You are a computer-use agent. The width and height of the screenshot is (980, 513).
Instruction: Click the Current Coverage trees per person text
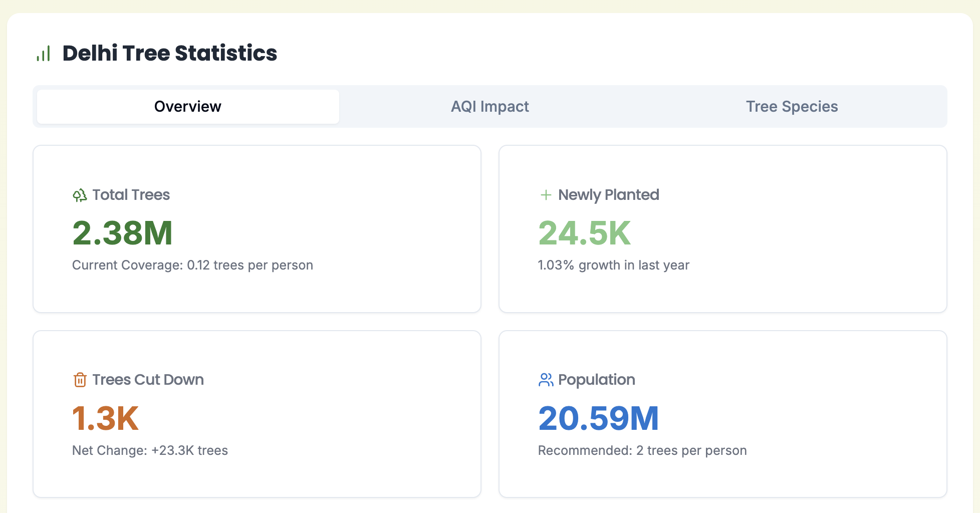click(192, 265)
